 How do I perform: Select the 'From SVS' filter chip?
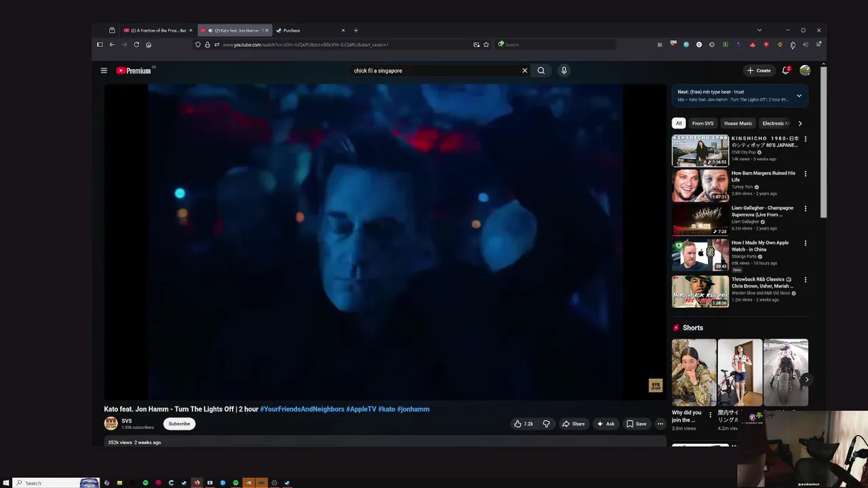tap(703, 123)
